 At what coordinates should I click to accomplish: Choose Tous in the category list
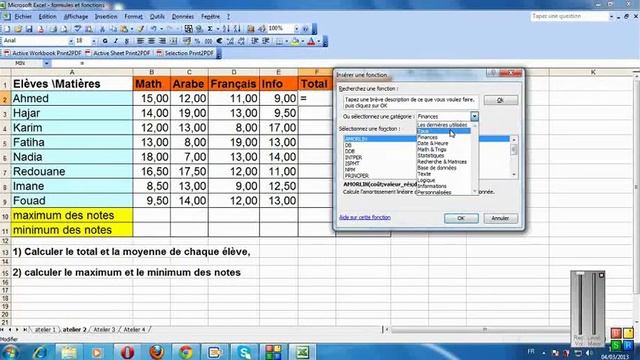444,131
